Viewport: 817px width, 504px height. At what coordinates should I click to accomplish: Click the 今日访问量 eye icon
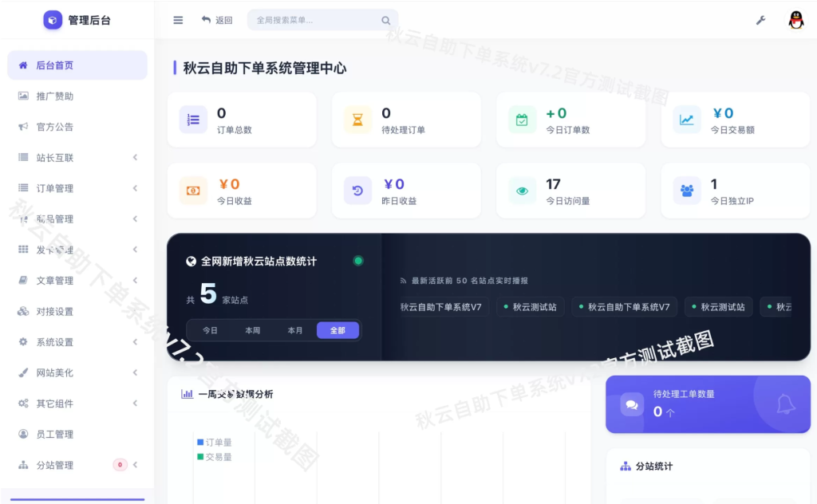click(522, 191)
